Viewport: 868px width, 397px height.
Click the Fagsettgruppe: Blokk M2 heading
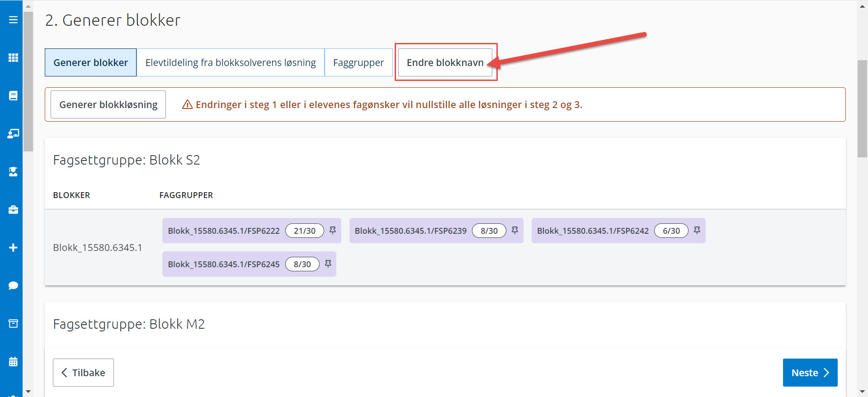pos(129,324)
